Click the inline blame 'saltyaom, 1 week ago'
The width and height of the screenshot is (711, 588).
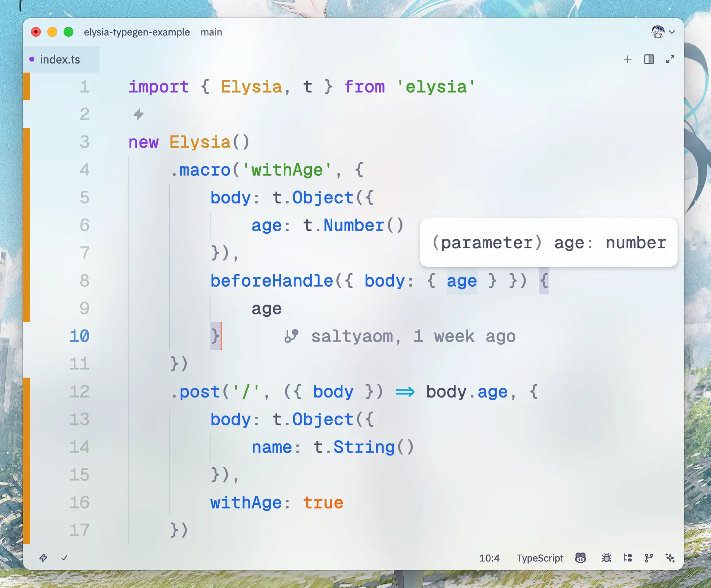coord(413,336)
